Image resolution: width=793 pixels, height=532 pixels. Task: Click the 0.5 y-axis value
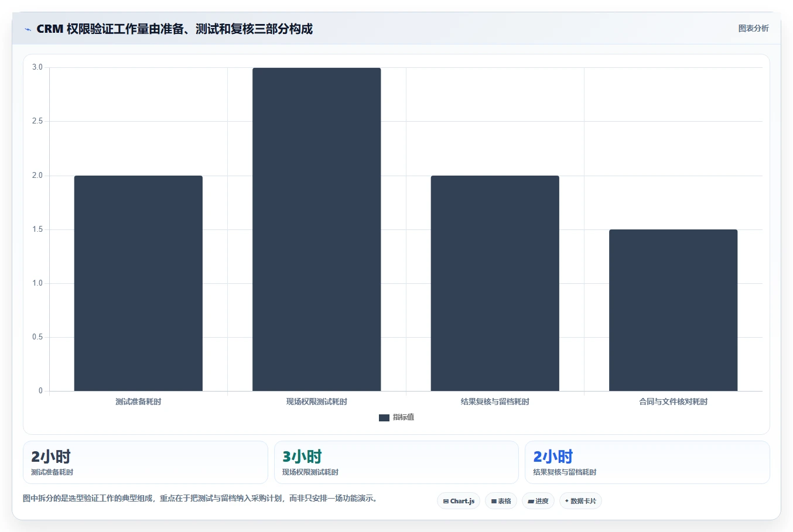pos(37,337)
